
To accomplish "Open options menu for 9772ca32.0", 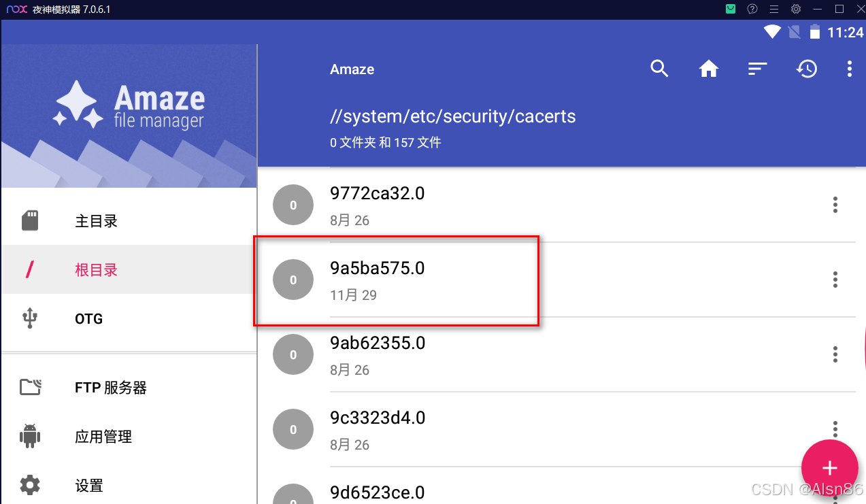I will (x=835, y=205).
